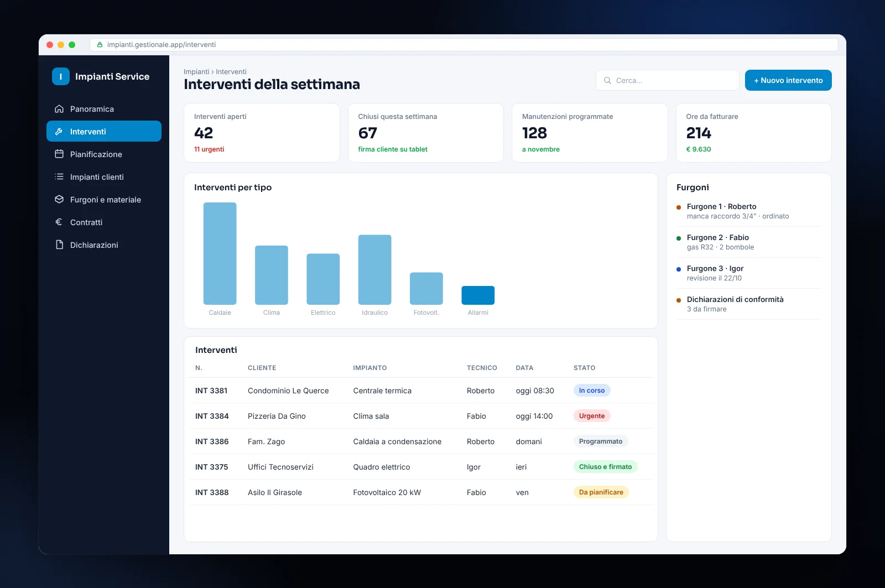Select the dark blue Allarmi bar
The width and height of the screenshot is (885, 588).
coord(478,295)
